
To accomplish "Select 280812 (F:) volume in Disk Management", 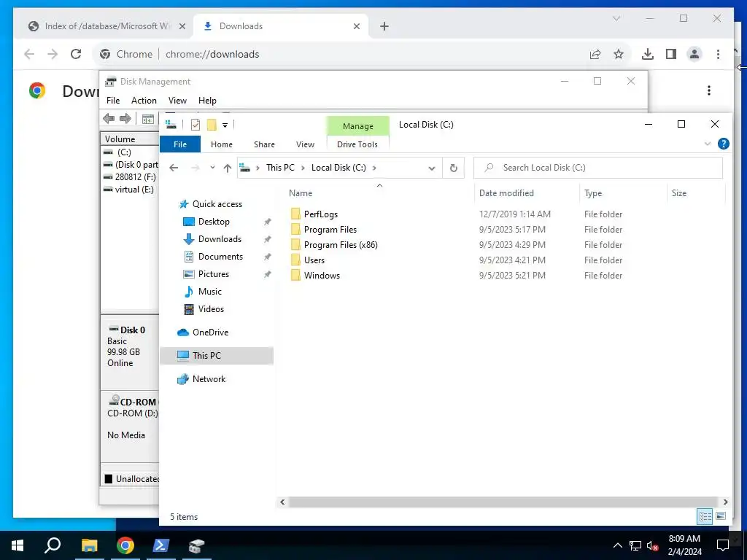I will [x=130, y=177].
